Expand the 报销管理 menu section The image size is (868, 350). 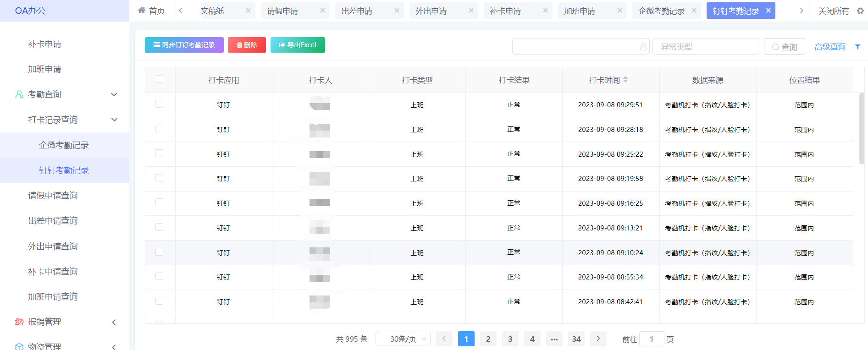click(114, 322)
